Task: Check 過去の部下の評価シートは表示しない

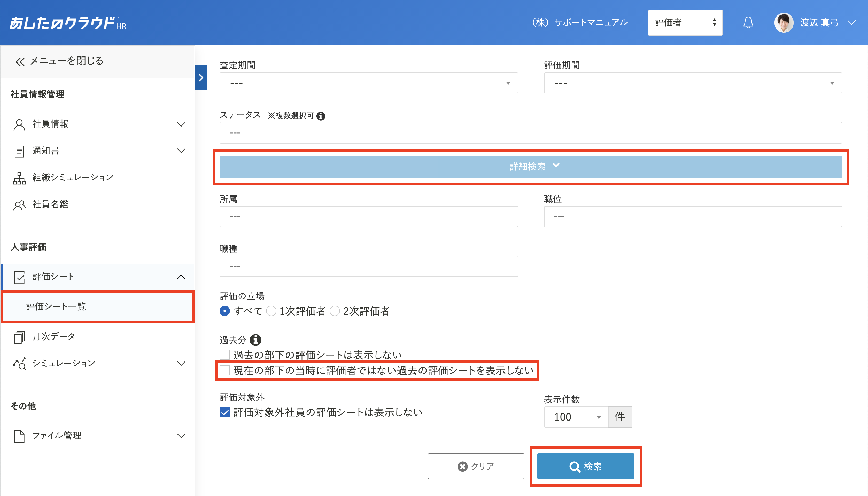Action: 224,355
